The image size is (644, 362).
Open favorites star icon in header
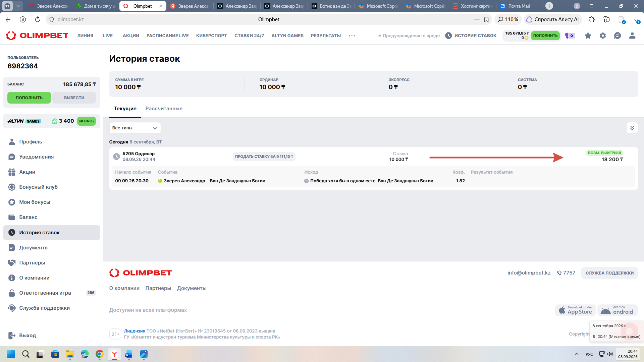pos(588,36)
